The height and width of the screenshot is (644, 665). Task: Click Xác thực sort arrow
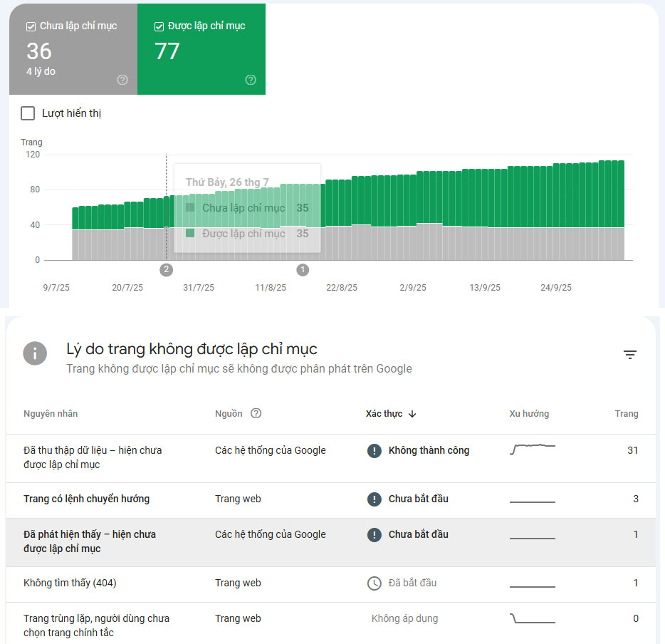click(412, 414)
